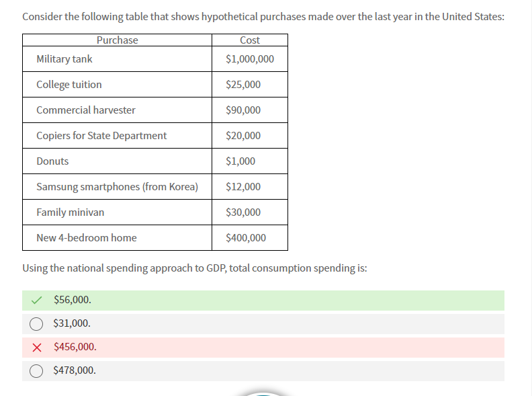
Task: Click Samsung smartphones (from Korea) cell
Action: (x=117, y=187)
